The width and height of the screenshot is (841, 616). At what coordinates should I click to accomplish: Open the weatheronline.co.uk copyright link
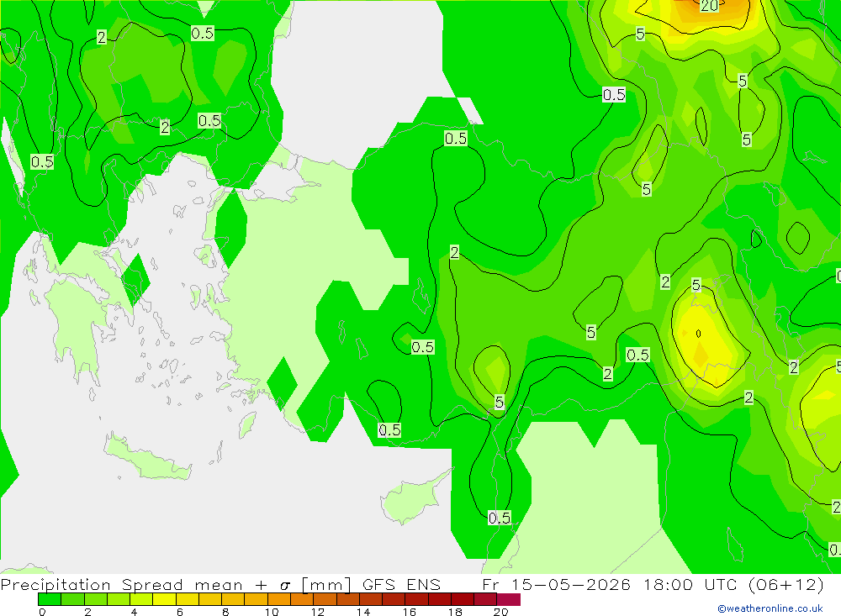tap(770, 608)
